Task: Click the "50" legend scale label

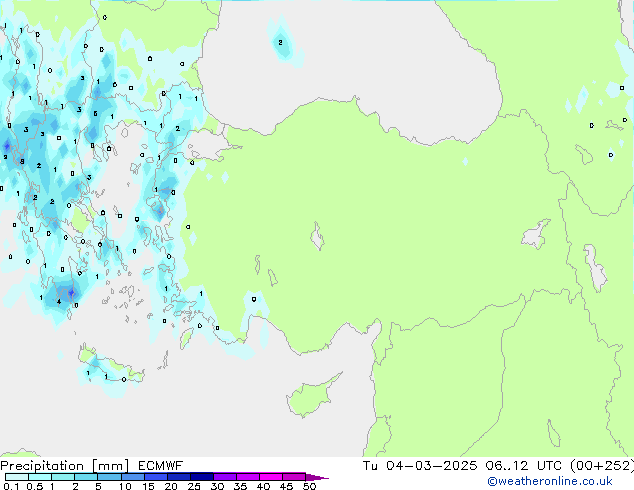Action: (310, 486)
